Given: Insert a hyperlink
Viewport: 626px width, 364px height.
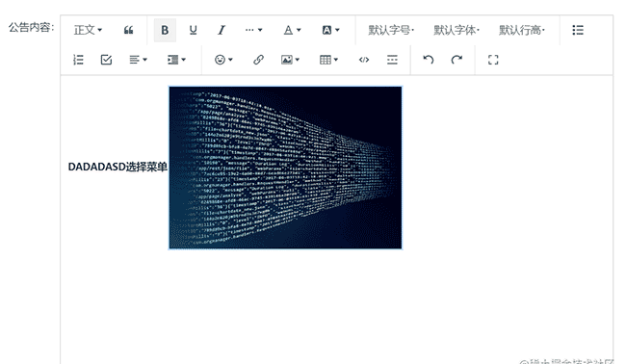Looking at the screenshot, I should point(258,60).
